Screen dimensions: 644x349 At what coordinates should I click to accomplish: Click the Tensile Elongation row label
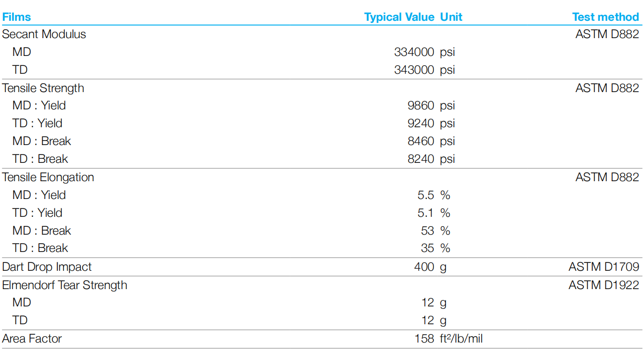click(48, 177)
